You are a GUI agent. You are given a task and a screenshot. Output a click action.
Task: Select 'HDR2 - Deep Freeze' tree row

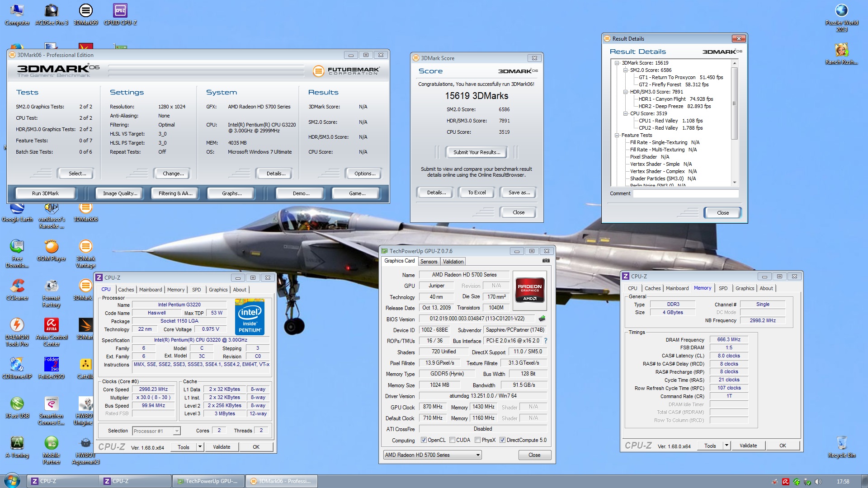[675, 106]
